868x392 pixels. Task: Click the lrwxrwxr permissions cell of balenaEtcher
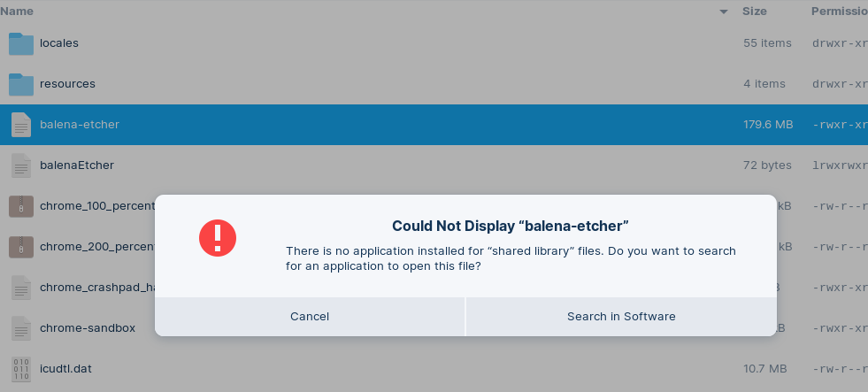coord(840,165)
